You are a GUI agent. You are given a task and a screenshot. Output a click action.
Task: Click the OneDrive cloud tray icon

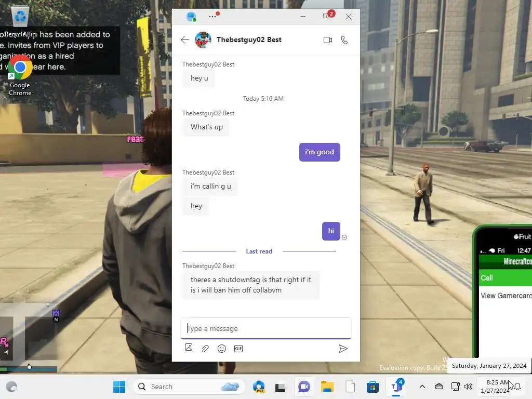click(438, 387)
